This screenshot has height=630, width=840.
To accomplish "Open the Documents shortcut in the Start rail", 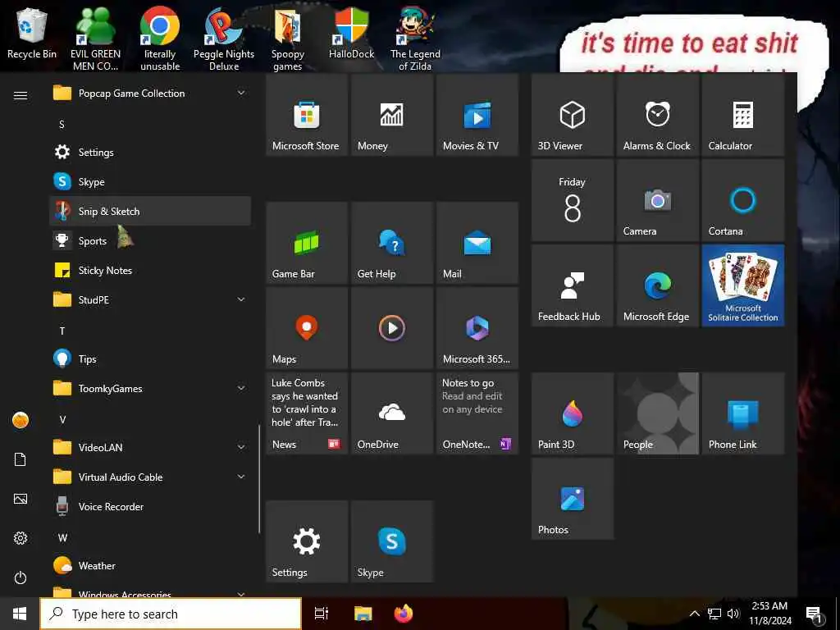I will click(21, 459).
